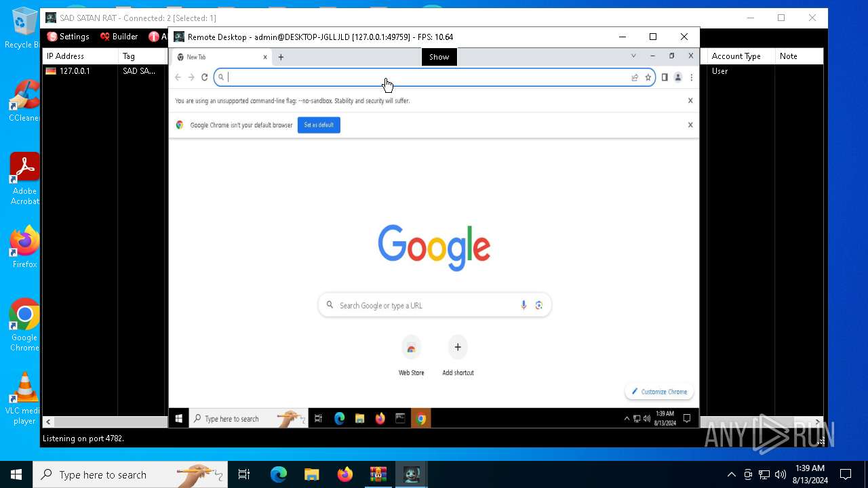
Task: Click the Google logo
Action: coord(434,247)
